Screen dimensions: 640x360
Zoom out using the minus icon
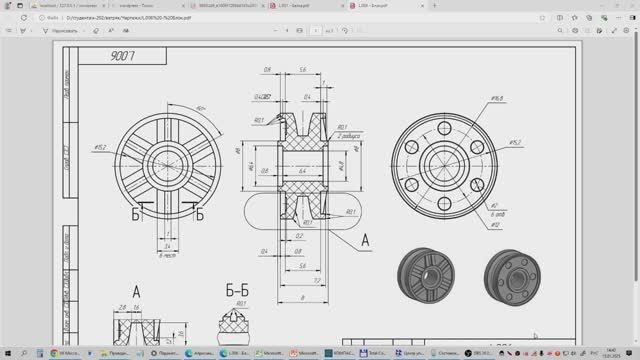(x=276, y=31)
